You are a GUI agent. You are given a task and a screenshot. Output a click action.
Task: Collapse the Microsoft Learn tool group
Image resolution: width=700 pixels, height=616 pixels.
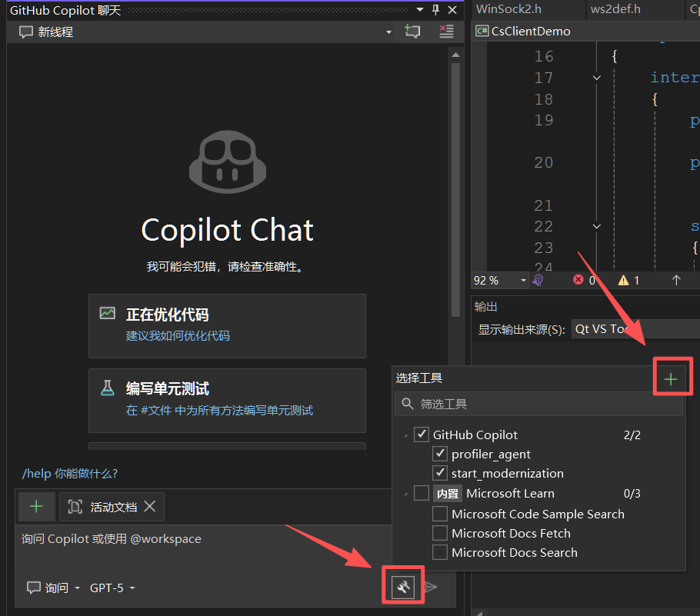405,494
